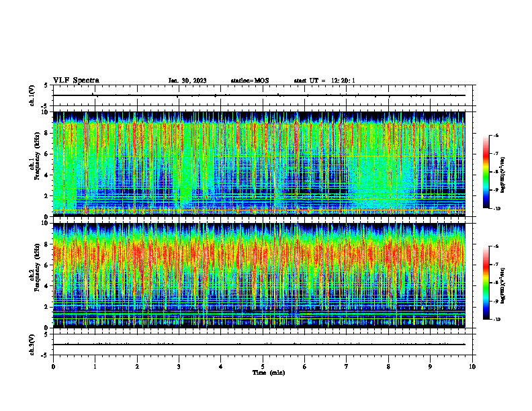Click the time axis tick label '9'

coord(430,367)
